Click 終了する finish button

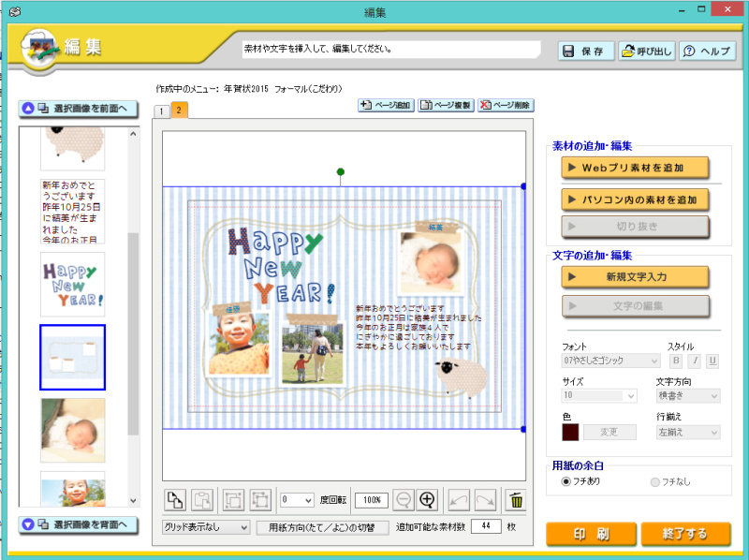[x=686, y=534]
